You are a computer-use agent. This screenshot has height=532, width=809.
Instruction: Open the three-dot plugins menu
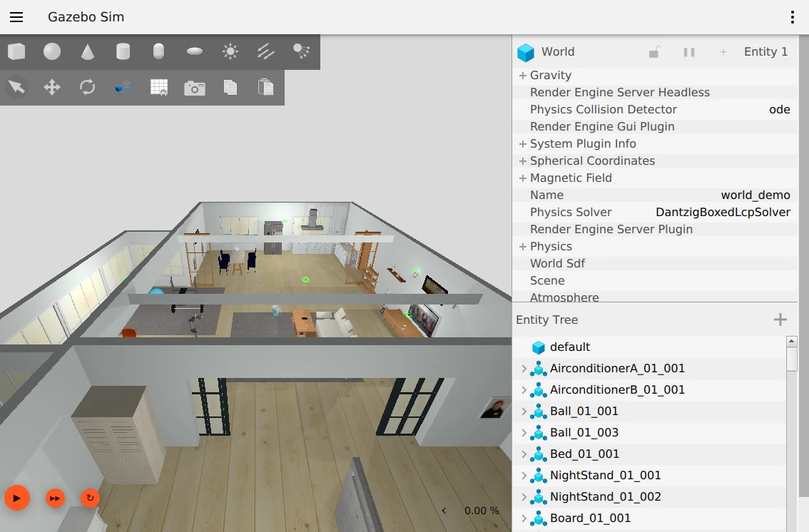pos(792,17)
